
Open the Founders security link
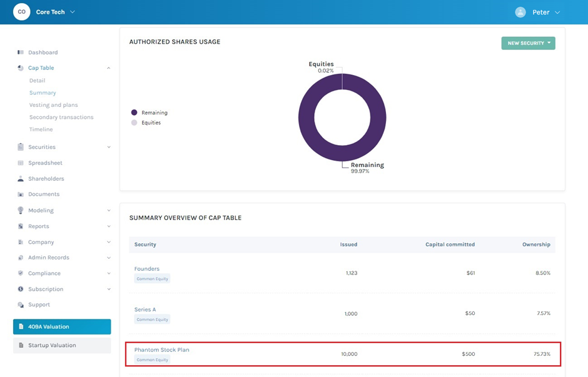(147, 269)
